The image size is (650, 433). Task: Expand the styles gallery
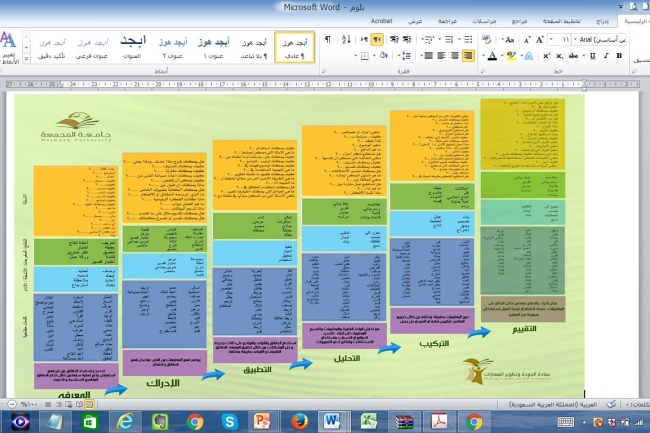[x=26, y=59]
